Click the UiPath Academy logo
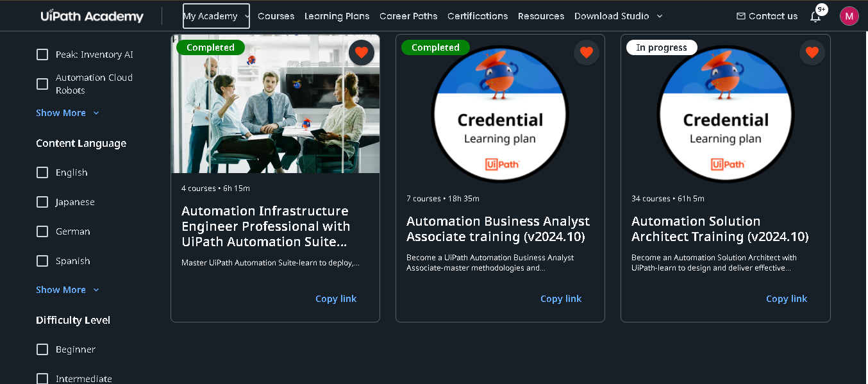This screenshot has height=384, width=868. click(92, 16)
